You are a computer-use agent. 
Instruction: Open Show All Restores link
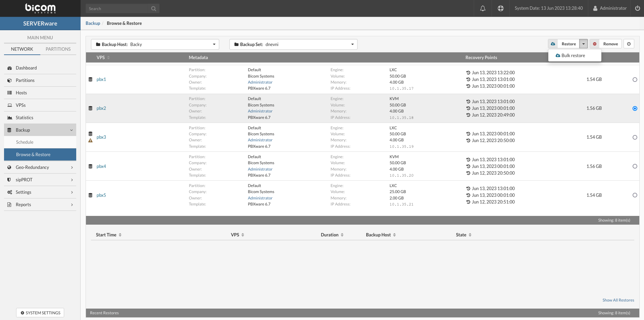coord(618,300)
